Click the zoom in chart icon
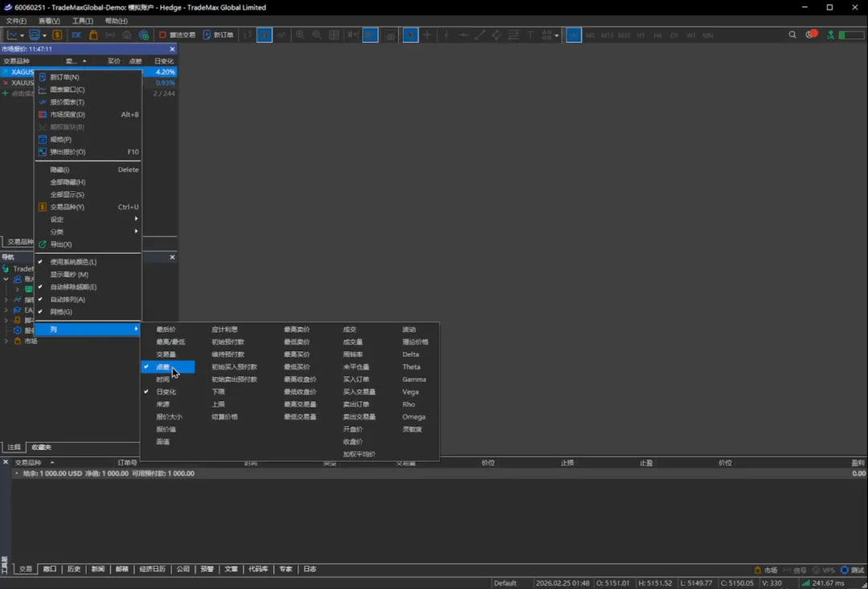 (x=300, y=35)
